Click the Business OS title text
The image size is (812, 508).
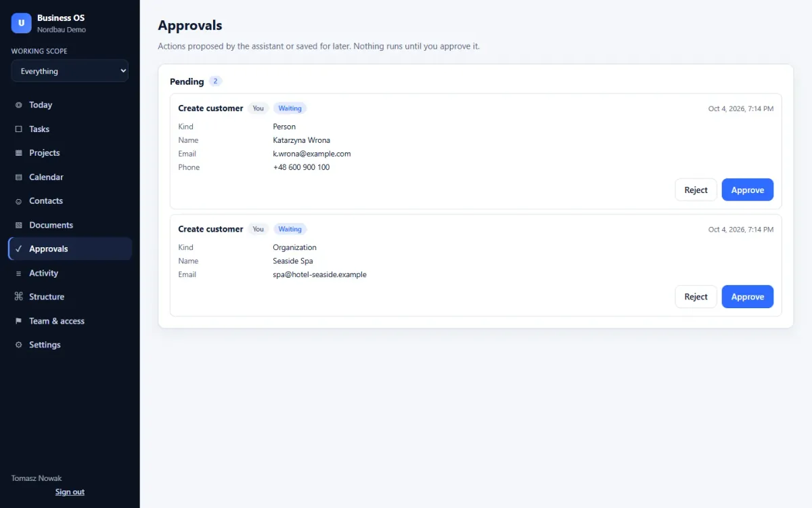pos(61,18)
